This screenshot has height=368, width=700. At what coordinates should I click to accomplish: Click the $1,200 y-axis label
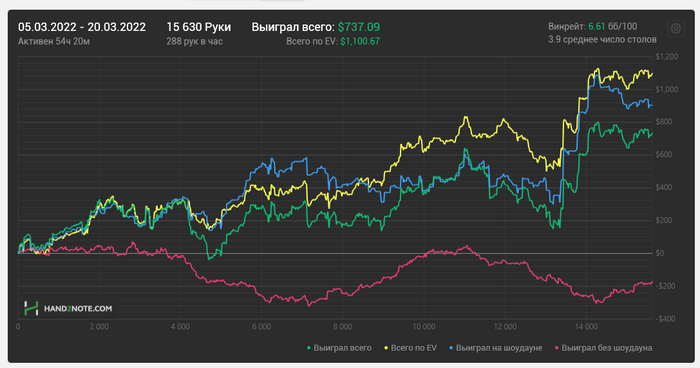[667, 57]
